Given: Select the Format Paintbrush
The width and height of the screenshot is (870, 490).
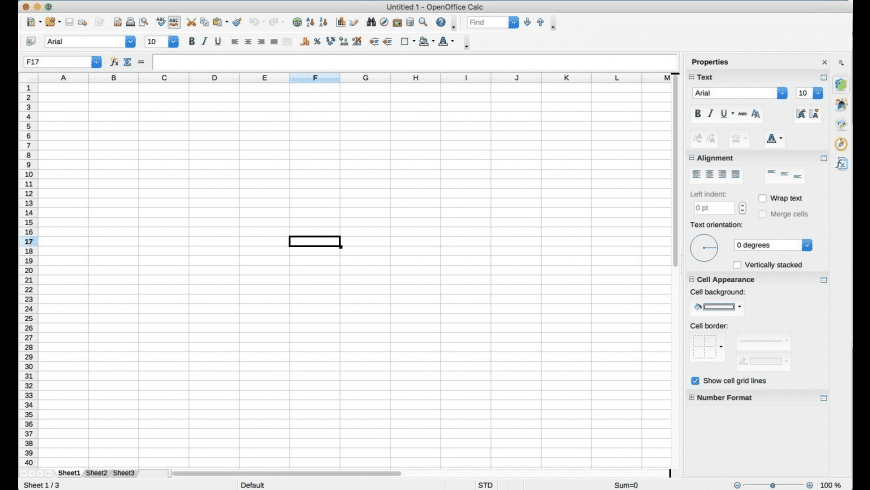Looking at the screenshot, I should click(x=237, y=22).
